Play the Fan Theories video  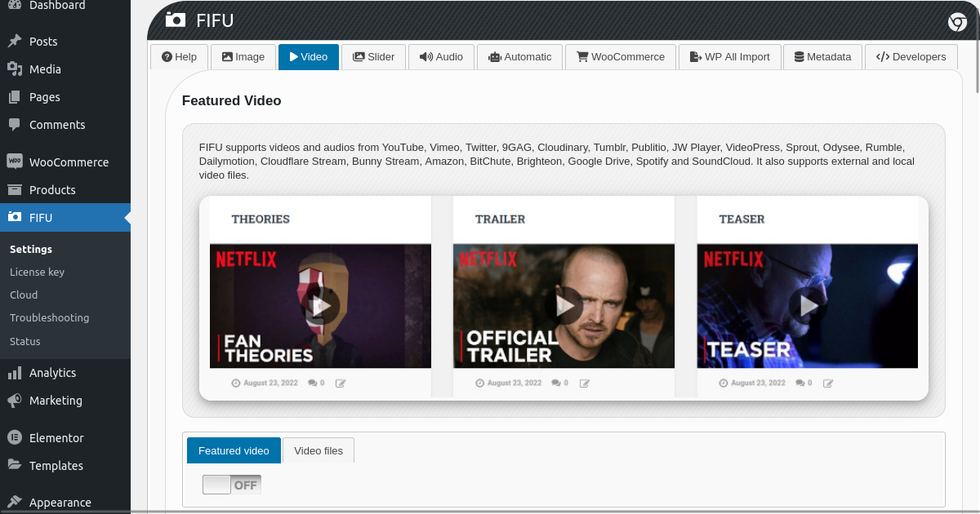320,306
